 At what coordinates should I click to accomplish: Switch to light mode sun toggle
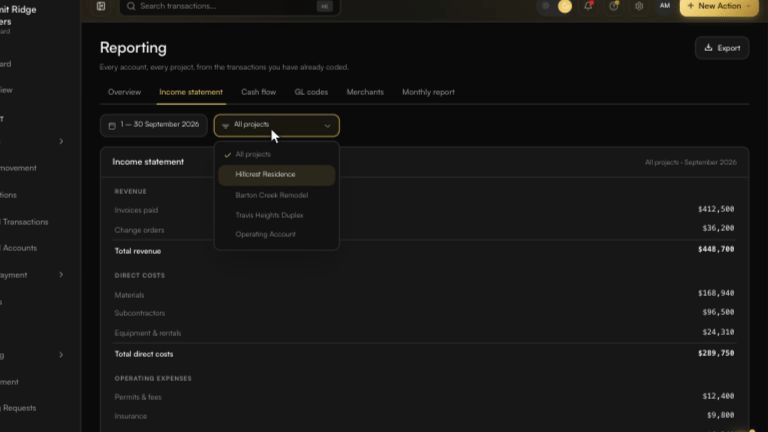[x=565, y=6]
